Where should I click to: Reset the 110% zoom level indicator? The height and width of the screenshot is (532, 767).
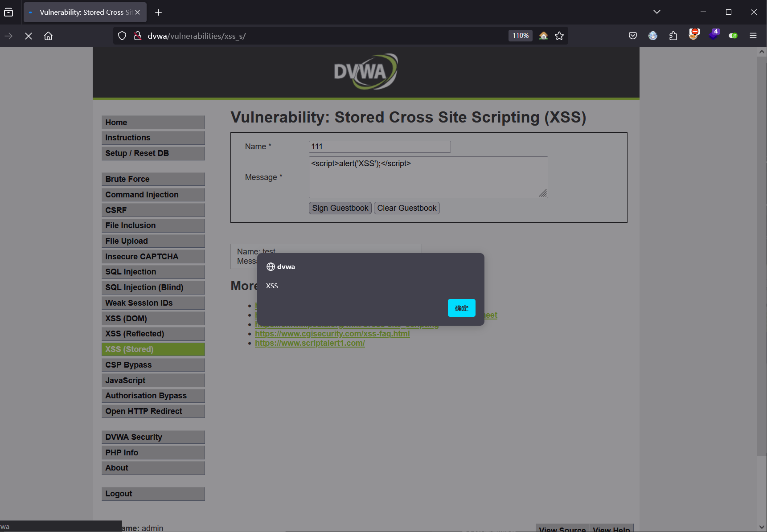[520, 36]
